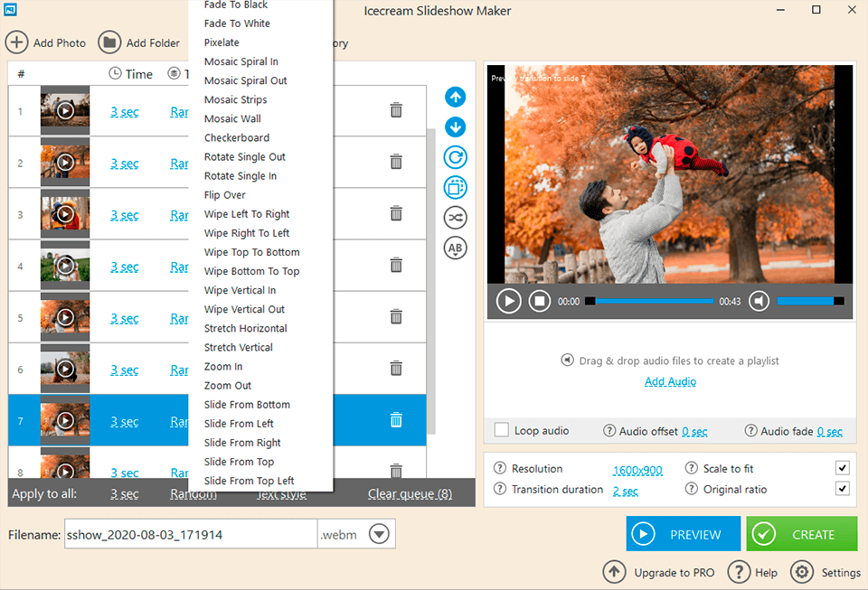This screenshot has width=868, height=590.
Task: Click the Filename text field
Action: pyautogui.click(x=190, y=534)
